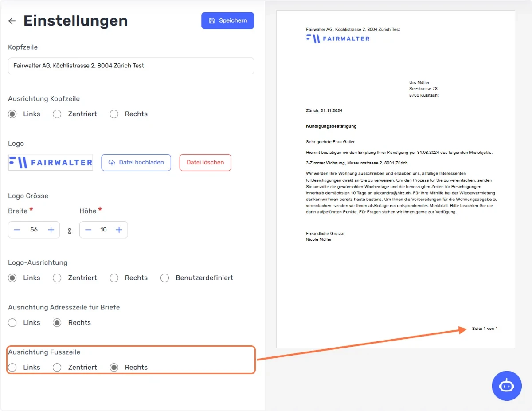Screen dimensions: 532x411
Task: Click the Fairwalter logo thumbnail in settings
Action: click(x=51, y=163)
